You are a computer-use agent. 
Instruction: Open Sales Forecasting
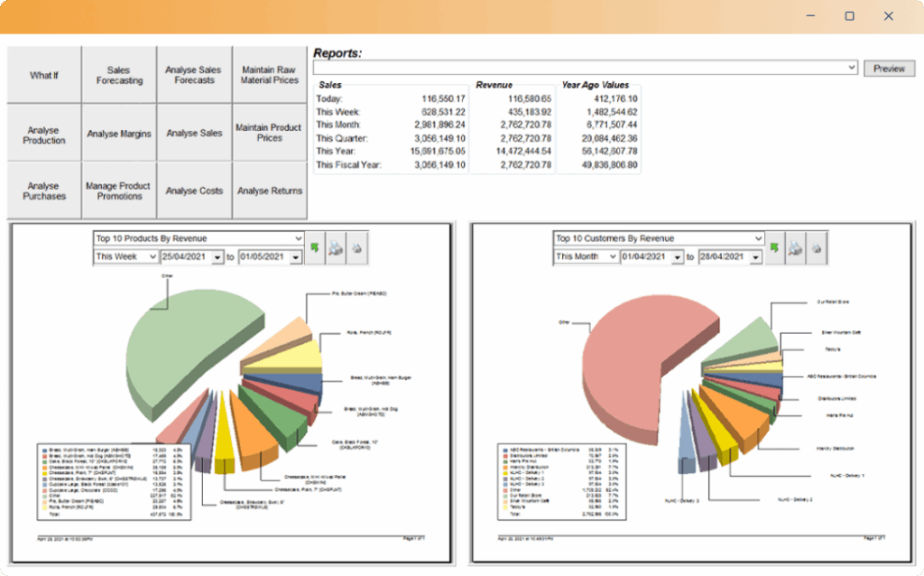coord(119,75)
